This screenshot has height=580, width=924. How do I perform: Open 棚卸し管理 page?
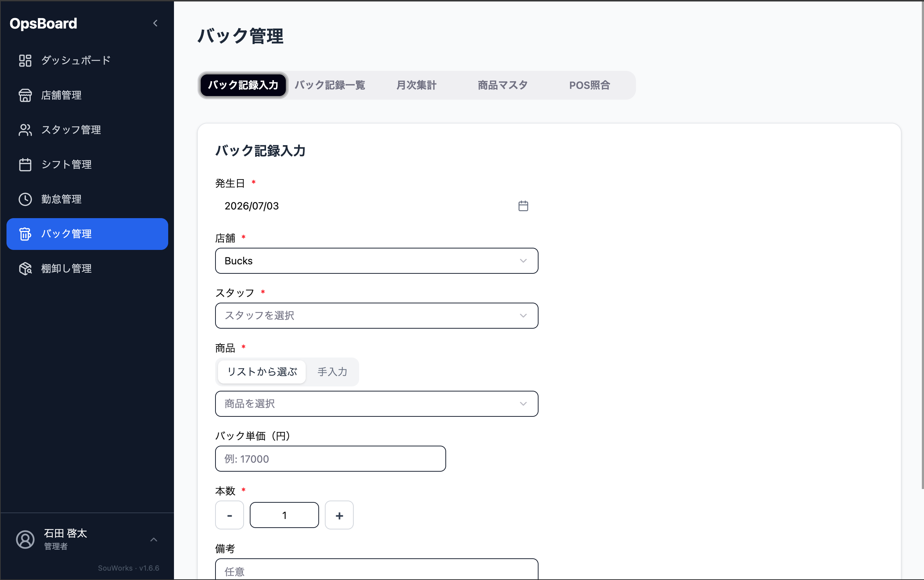pos(87,269)
